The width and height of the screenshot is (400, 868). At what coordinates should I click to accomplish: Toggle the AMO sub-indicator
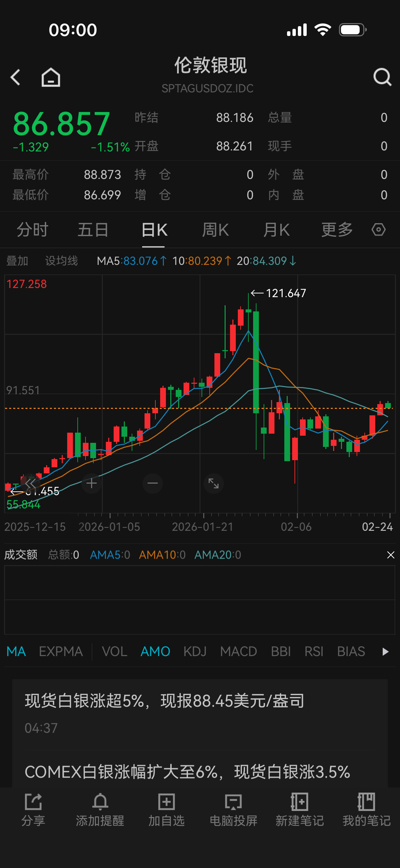pos(155,651)
